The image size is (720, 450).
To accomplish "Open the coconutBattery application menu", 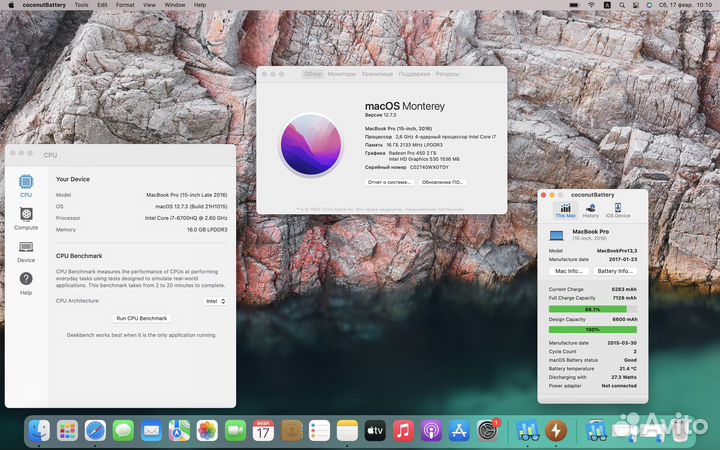I will click(x=44, y=5).
